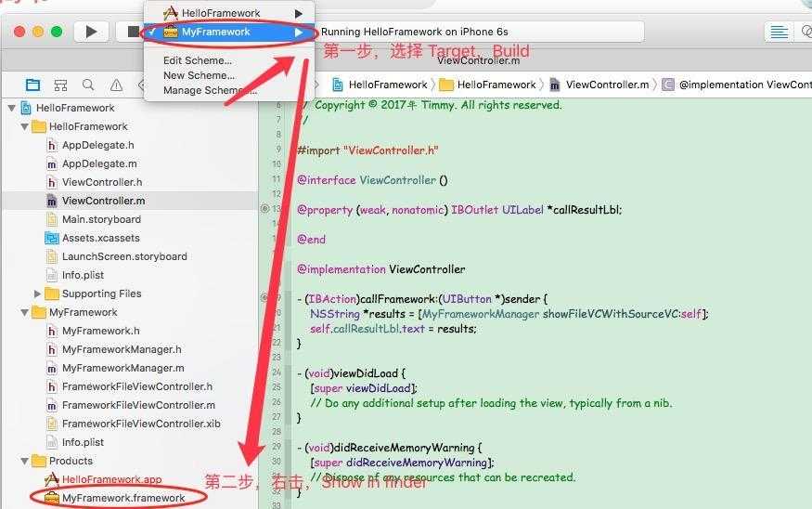
Task: Open Main.storyboard in navigator
Action: click(x=101, y=220)
